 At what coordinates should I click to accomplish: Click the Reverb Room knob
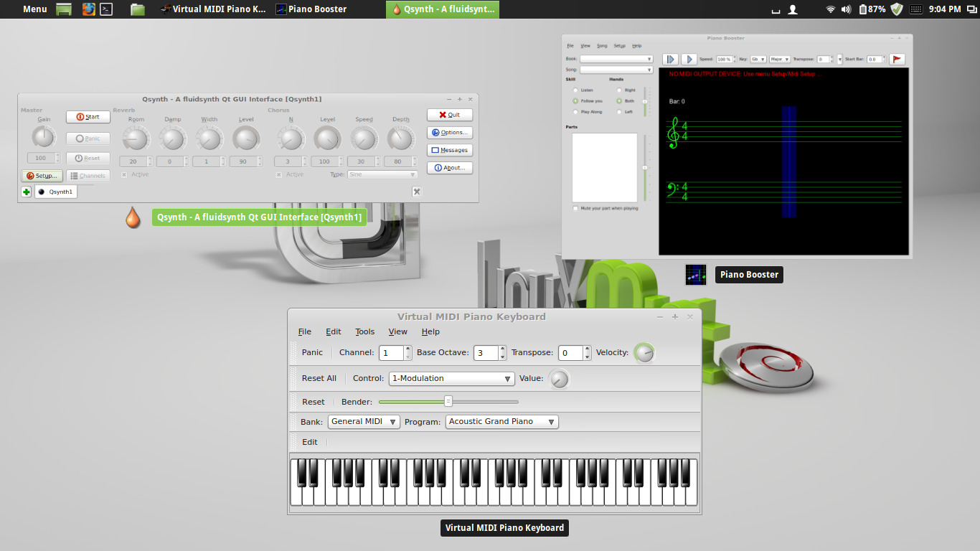point(136,138)
